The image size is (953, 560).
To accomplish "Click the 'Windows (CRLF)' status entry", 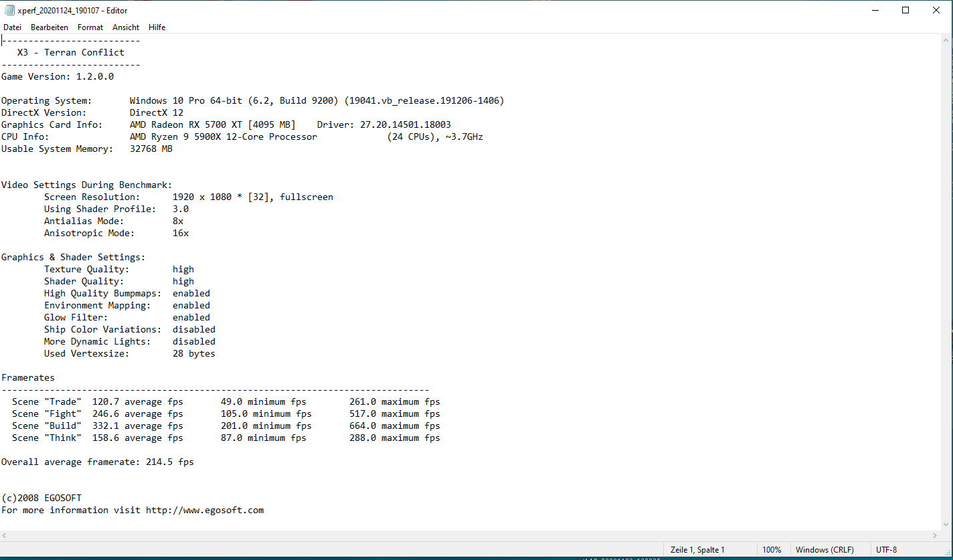I will click(825, 550).
